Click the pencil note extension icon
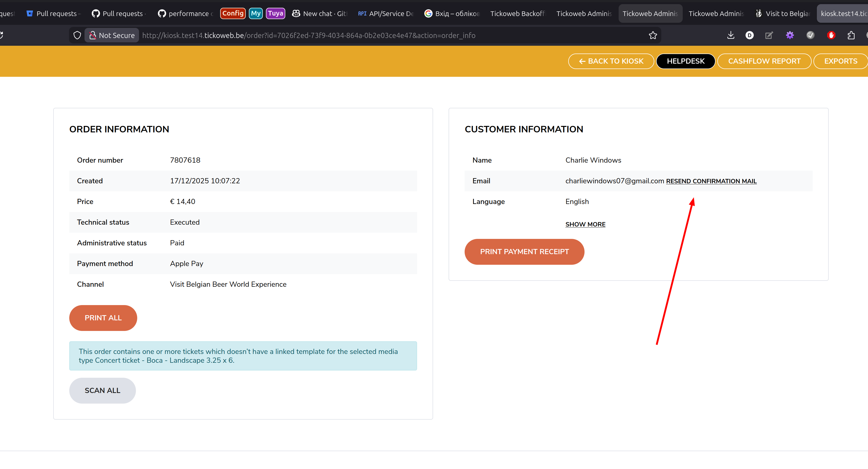The image size is (868, 469). click(x=769, y=35)
